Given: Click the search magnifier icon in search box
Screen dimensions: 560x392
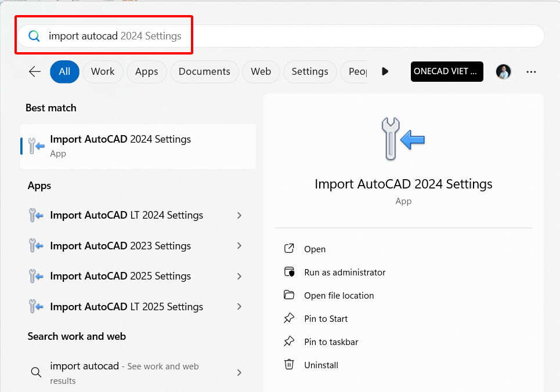Looking at the screenshot, I should (34, 36).
